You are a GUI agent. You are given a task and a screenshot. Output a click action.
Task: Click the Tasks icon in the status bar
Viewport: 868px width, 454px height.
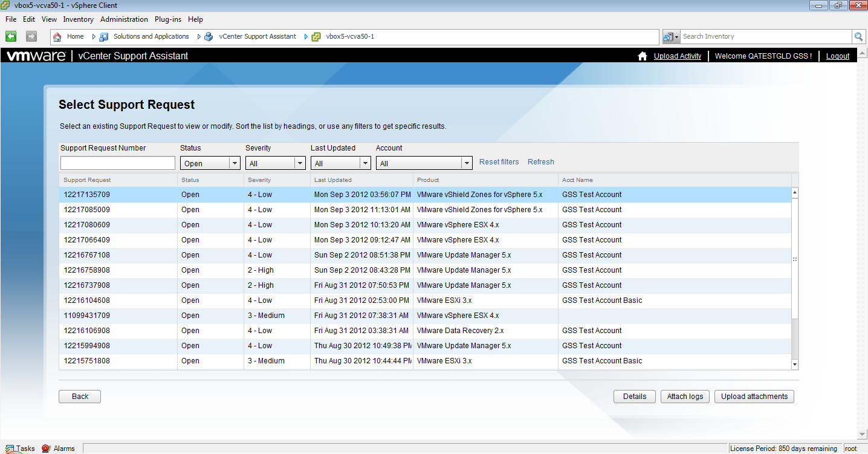click(x=10, y=449)
